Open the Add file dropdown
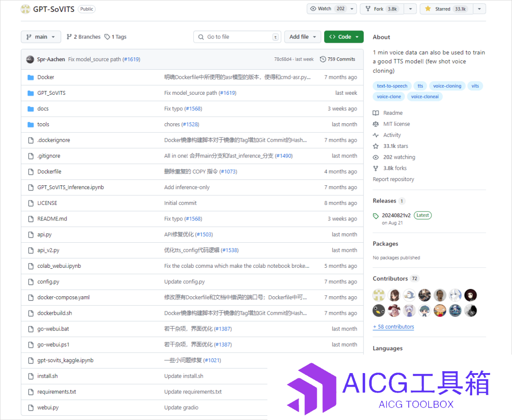The image size is (512, 420). 302,37
